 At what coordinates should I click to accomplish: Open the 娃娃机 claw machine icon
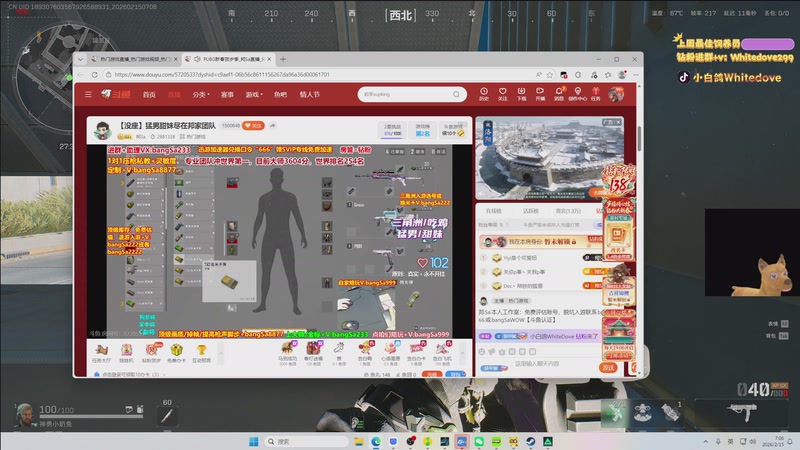[x=126, y=353]
